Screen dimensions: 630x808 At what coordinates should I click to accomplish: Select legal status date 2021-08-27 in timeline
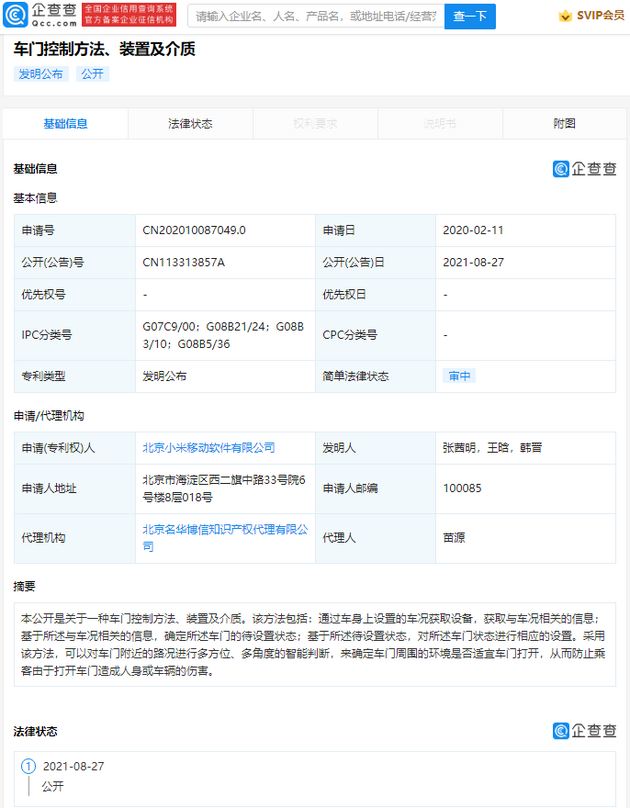pyautogui.click(x=74, y=766)
